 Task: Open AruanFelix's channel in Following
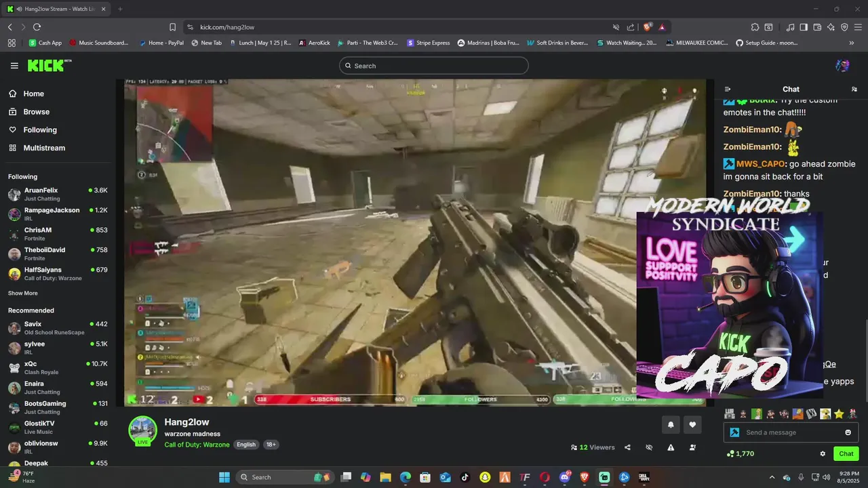coord(58,195)
